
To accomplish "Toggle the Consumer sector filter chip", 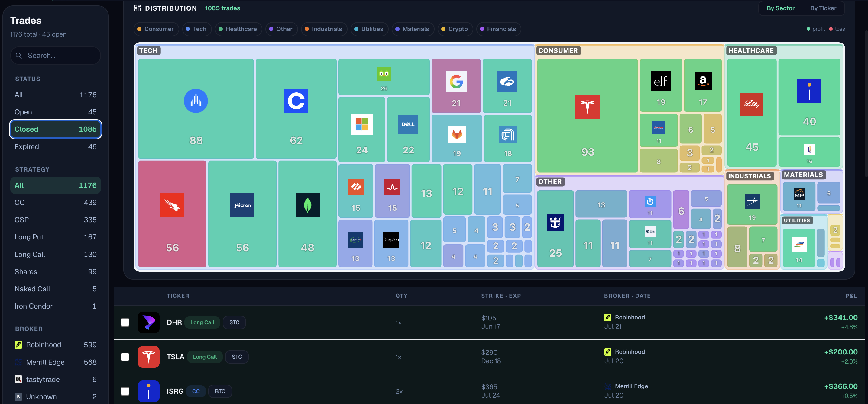I will point(156,29).
